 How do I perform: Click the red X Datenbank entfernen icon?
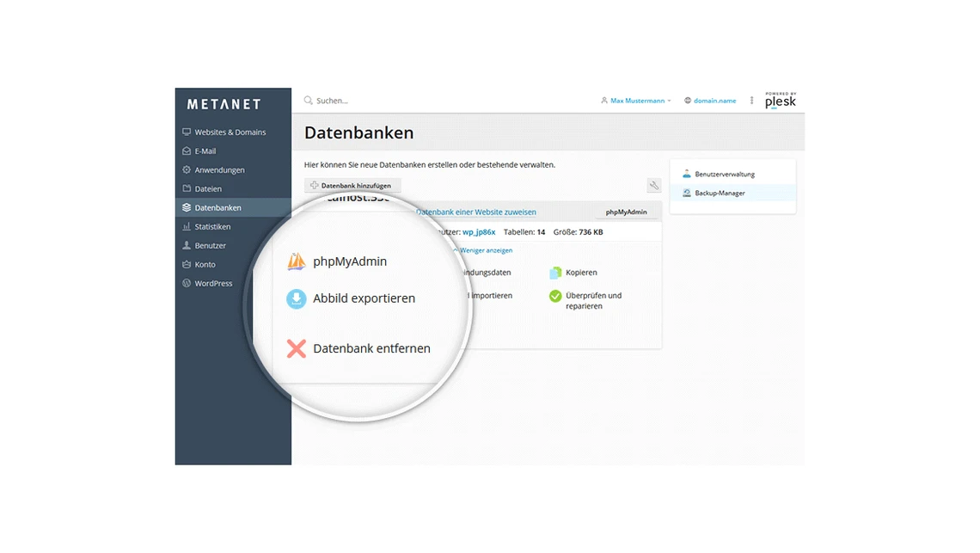pyautogui.click(x=296, y=348)
